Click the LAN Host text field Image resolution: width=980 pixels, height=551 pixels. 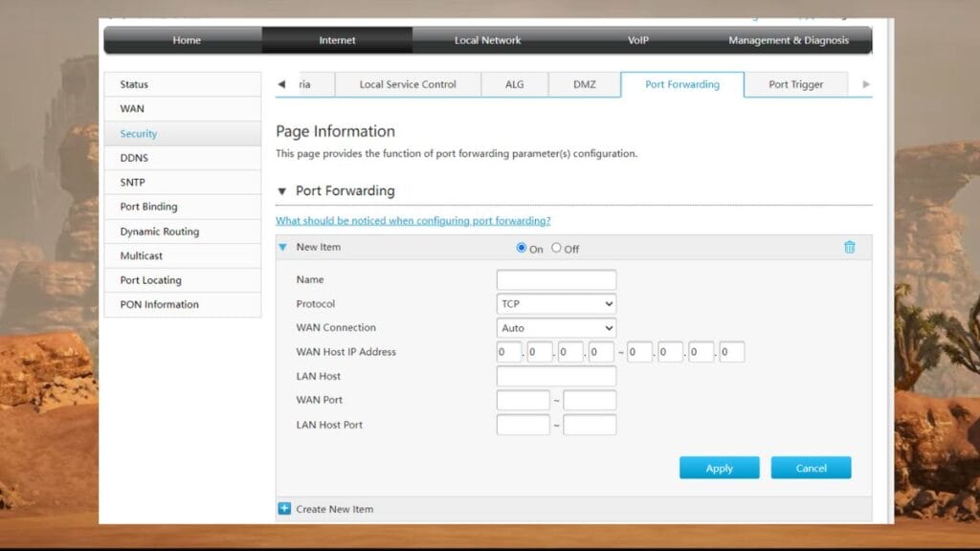[556, 377]
